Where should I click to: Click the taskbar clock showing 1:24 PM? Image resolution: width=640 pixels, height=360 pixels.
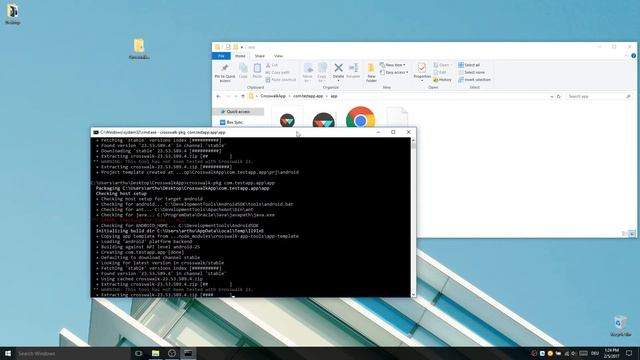(x=611, y=353)
